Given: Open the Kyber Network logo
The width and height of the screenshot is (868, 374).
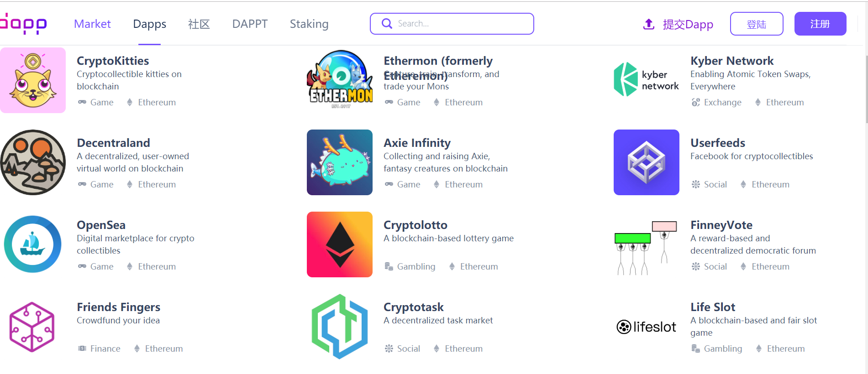Looking at the screenshot, I should (x=647, y=80).
